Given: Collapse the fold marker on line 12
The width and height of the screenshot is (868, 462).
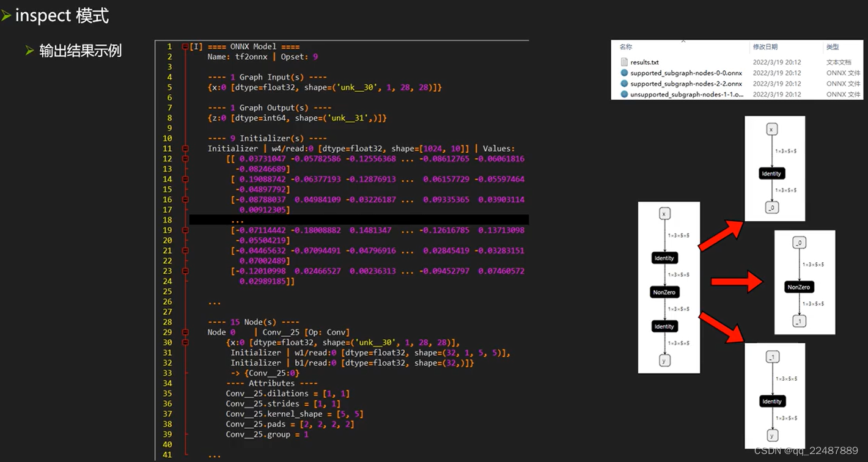Looking at the screenshot, I should pyautogui.click(x=185, y=159).
